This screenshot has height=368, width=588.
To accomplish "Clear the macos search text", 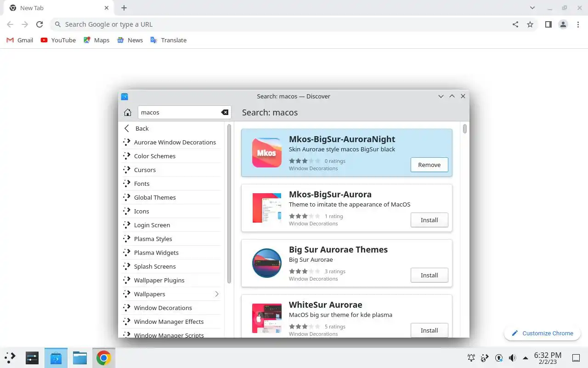I will (225, 112).
